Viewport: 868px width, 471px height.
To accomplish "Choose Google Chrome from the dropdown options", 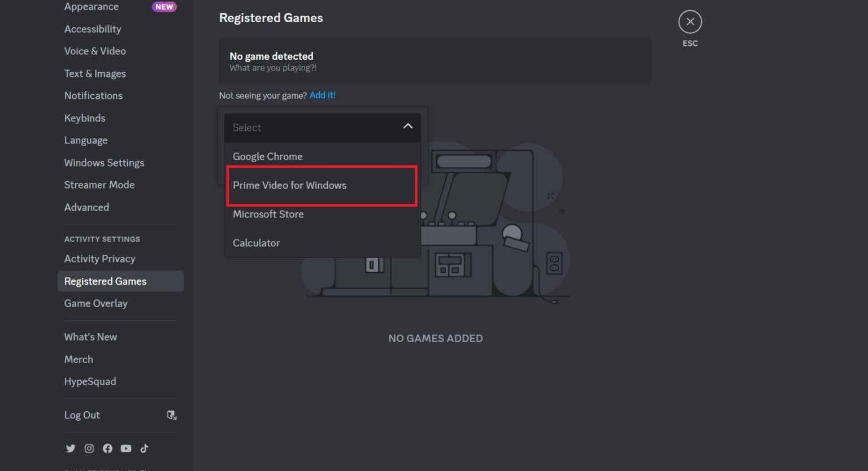I will point(267,156).
